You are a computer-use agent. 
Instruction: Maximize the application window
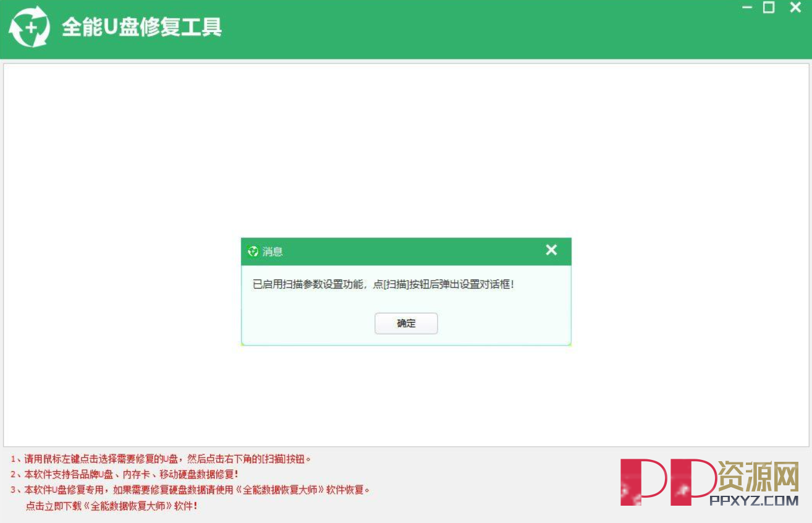(x=768, y=8)
